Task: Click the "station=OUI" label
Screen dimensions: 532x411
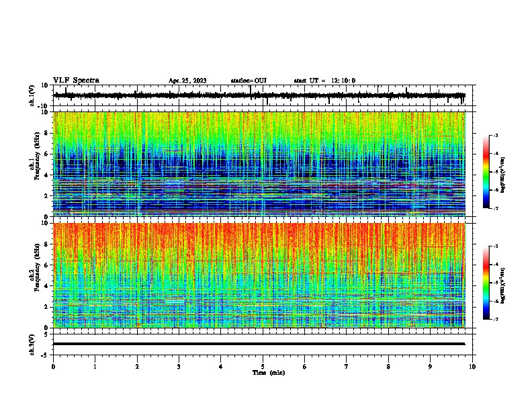Action: 249,81
